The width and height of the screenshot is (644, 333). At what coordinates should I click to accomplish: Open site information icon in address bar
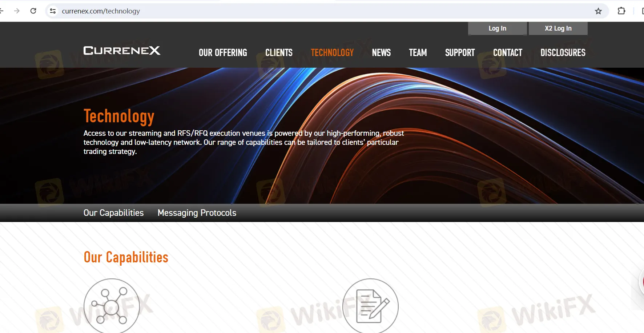click(x=53, y=11)
